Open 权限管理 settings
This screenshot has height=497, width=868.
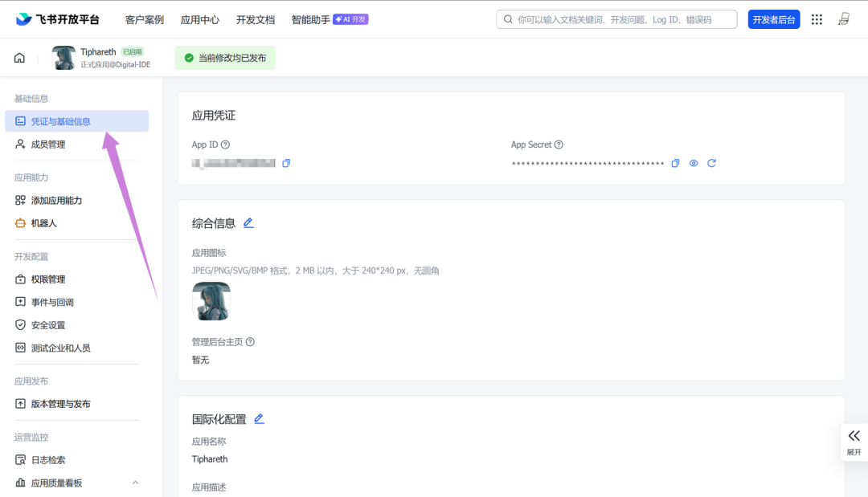pyautogui.click(x=48, y=279)
